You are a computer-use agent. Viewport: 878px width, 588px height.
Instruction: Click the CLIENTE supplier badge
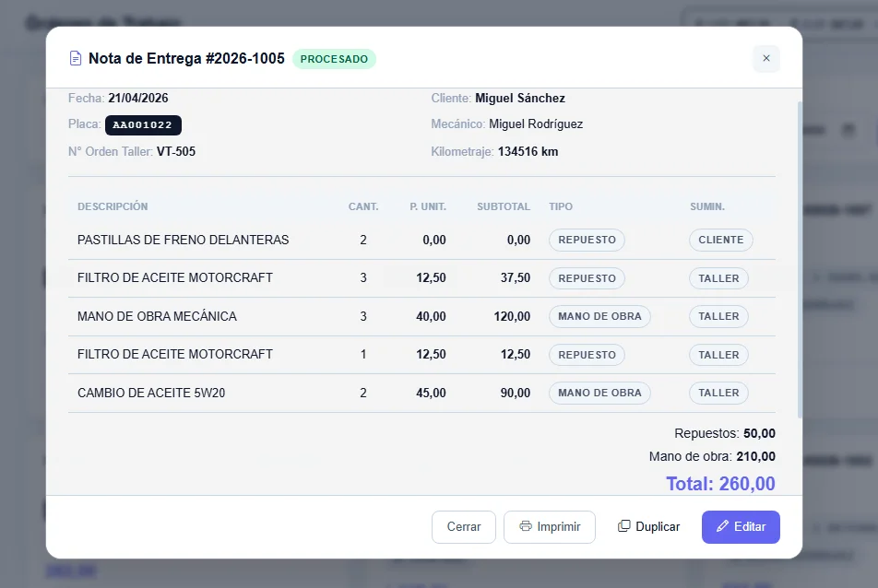[720, 240]
